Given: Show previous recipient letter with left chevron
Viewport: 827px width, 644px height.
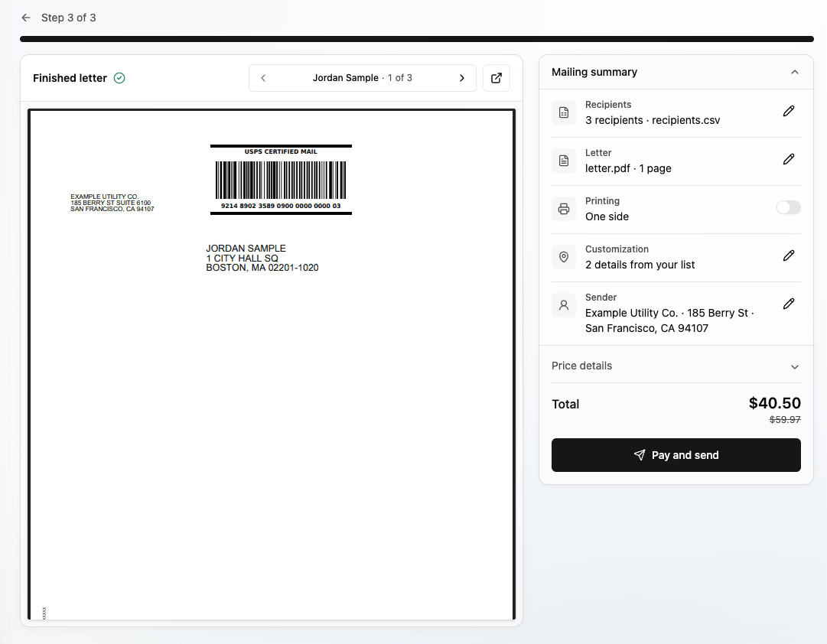Looking at the screenshot, I should coord(263,78).
